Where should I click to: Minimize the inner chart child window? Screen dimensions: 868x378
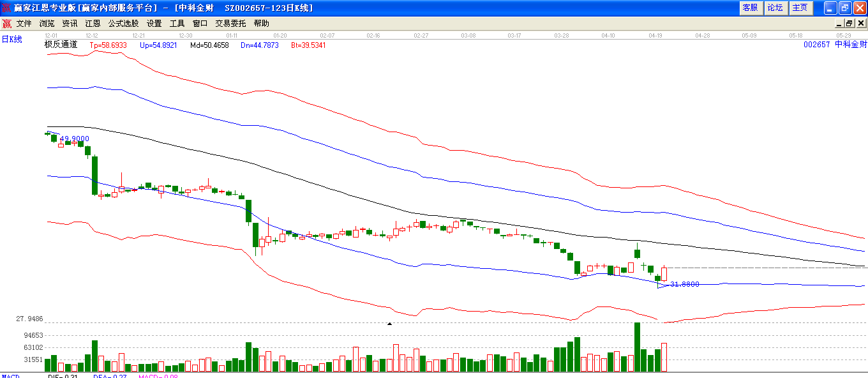[839, 24]
